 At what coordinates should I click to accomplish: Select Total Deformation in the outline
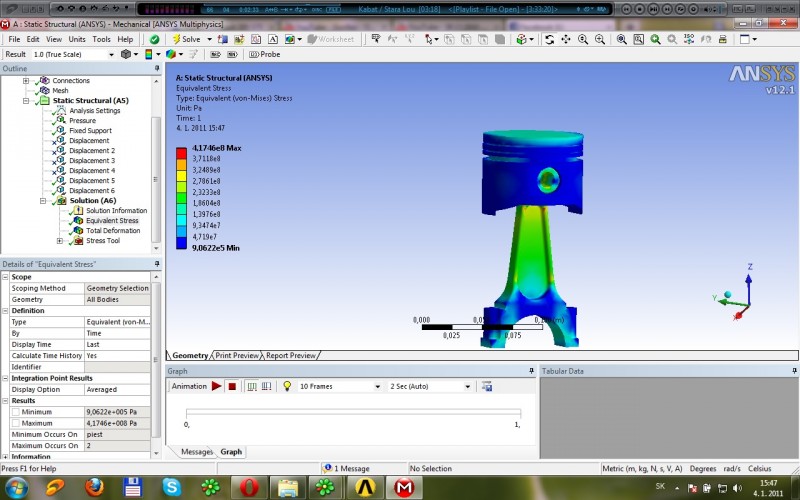click(113, 231)
